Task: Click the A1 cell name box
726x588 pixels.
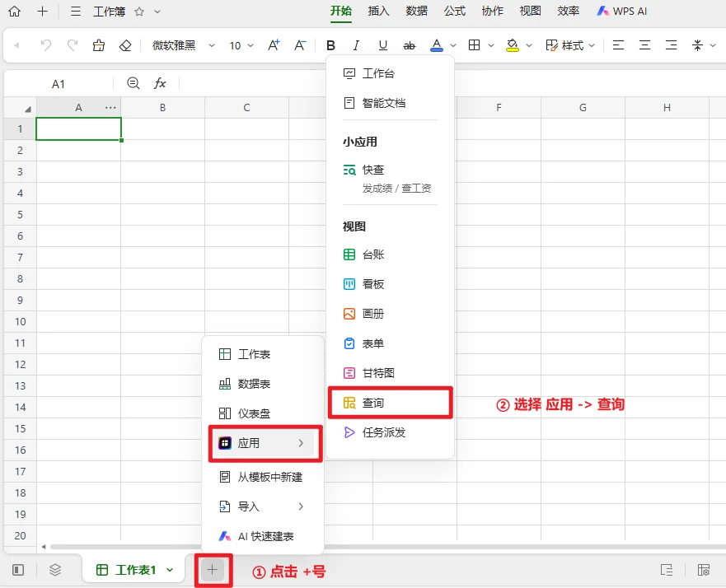Action: pyautogui.click(x=59, y=84)
